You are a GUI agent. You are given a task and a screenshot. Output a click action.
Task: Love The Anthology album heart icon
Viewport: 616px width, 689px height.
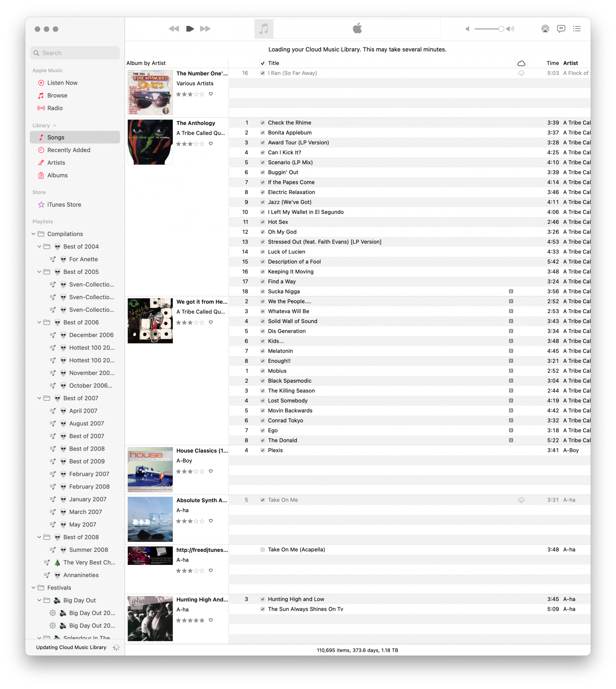tap(211, 144)
